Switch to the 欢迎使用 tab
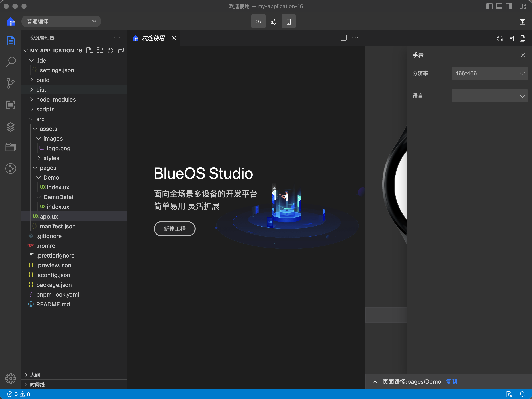Image resolution: width=532 pixels, height=399 pixels. coord(153,38)
